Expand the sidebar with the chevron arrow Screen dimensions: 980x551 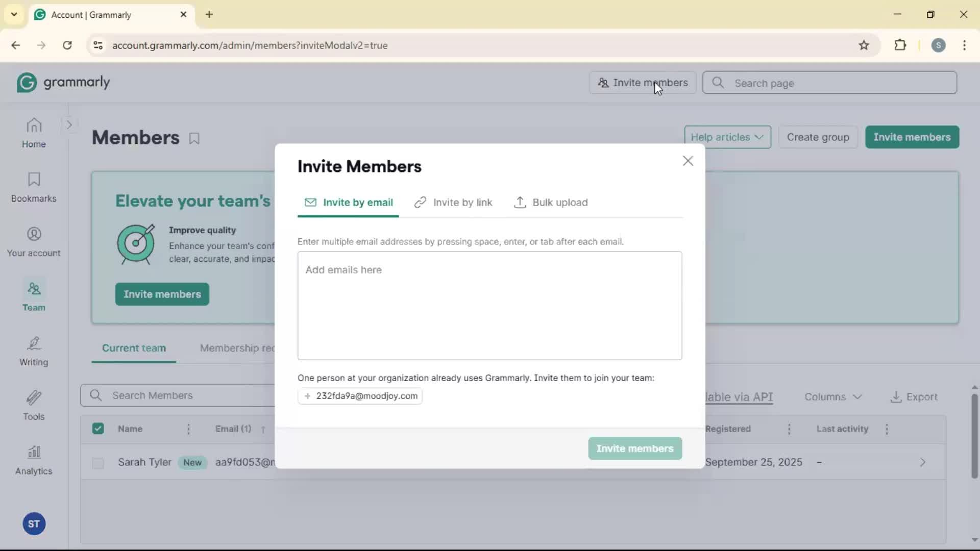pyautogui.click(x=69, y=124)
